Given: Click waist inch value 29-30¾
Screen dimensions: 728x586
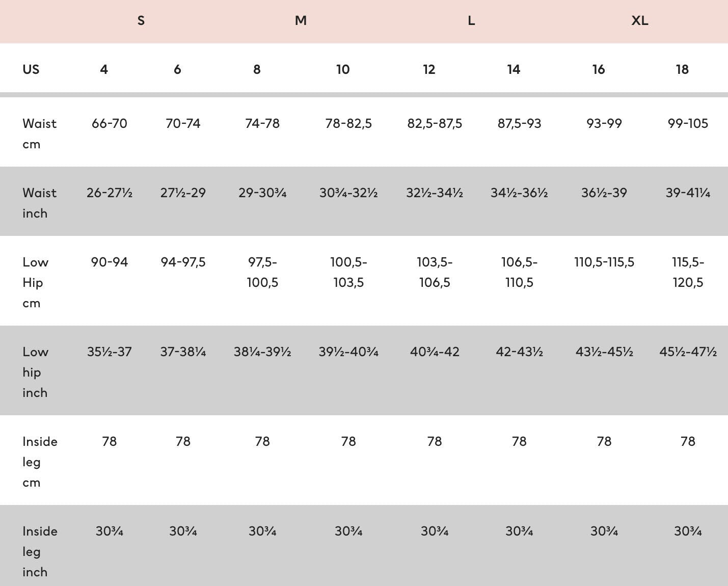Looking at the screenshot, I should (x=262, y=193).
